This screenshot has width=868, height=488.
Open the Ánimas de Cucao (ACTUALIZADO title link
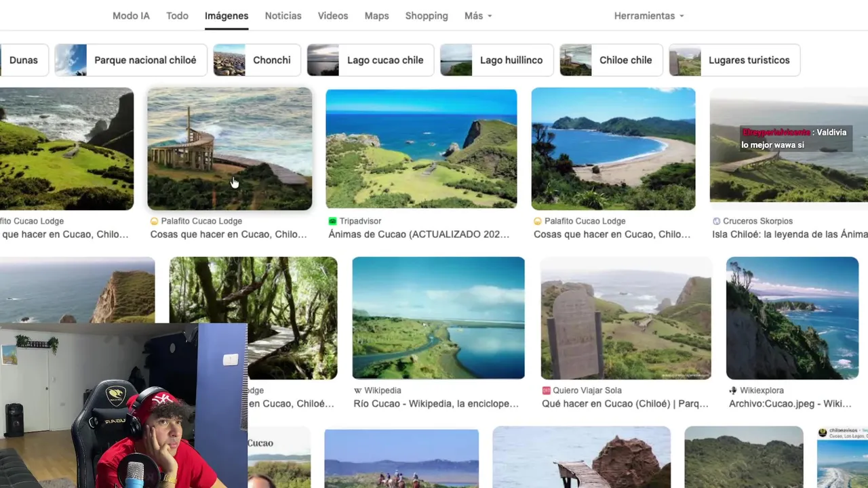click(419, 235)
